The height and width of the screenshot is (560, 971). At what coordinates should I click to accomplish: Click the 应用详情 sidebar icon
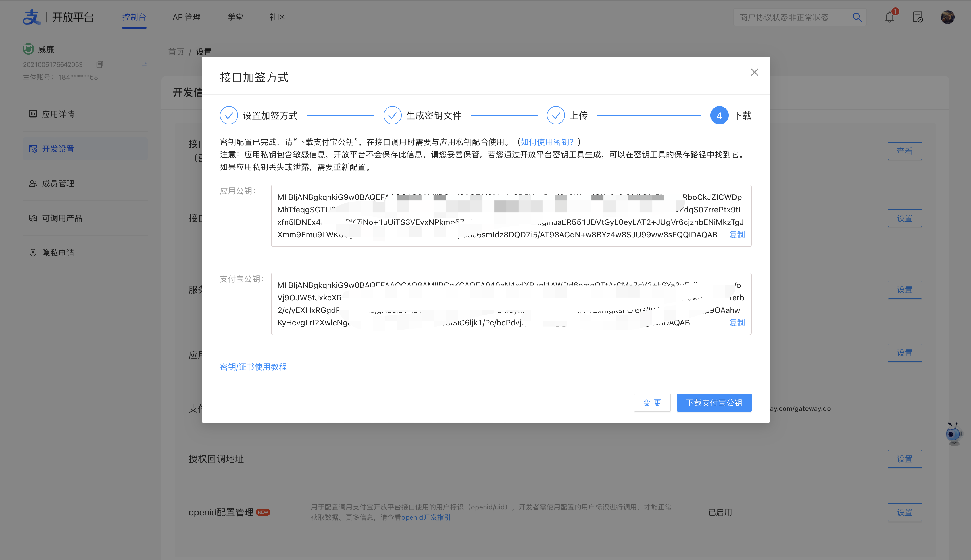[x=33, y=114]
